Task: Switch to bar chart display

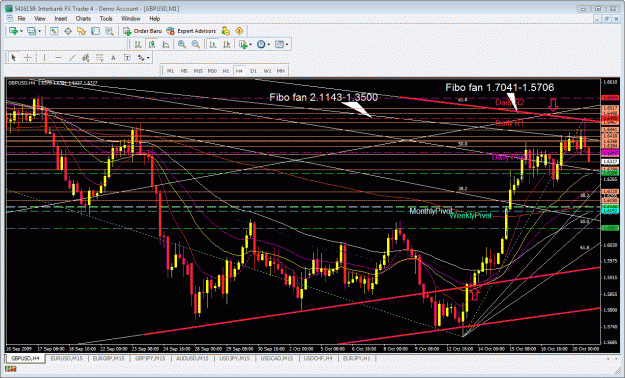Action: click(x=138, y=45)
